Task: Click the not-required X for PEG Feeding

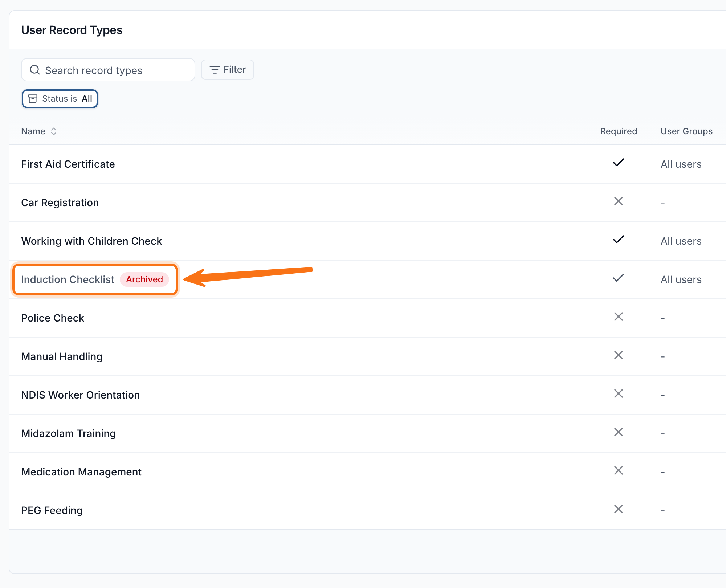Action: [x=619, y=509]
